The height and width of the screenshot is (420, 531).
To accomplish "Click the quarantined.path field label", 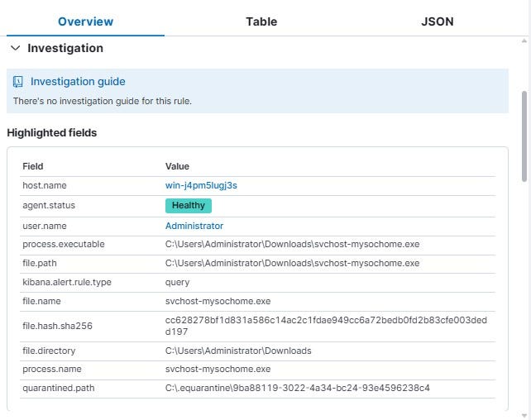I will pos(58,388).
